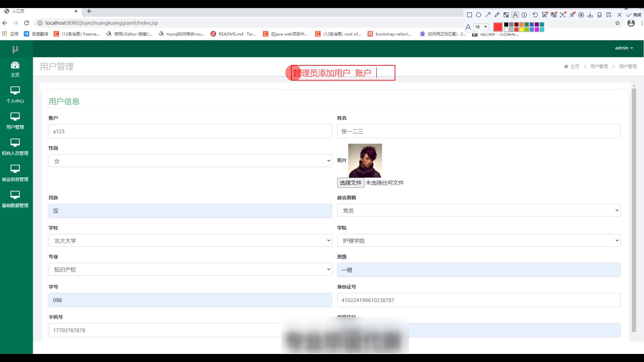Select the ellipse annotation tool

[479, 15]
